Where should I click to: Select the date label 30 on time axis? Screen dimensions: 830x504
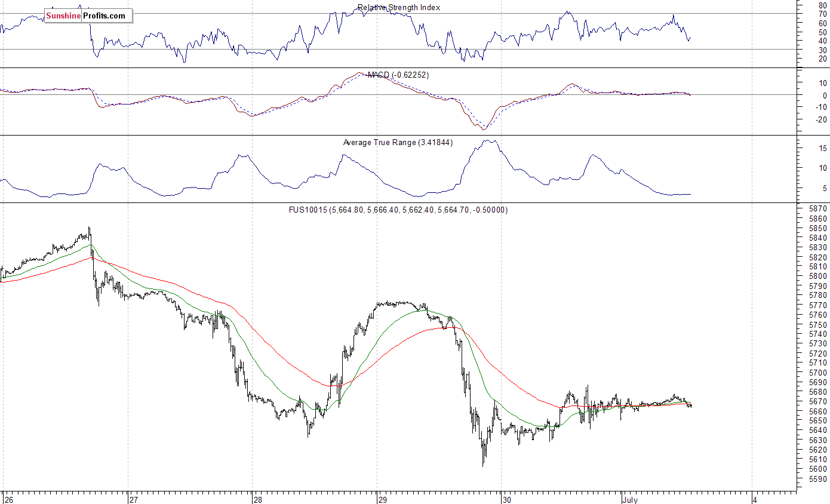tap(506, 500)
